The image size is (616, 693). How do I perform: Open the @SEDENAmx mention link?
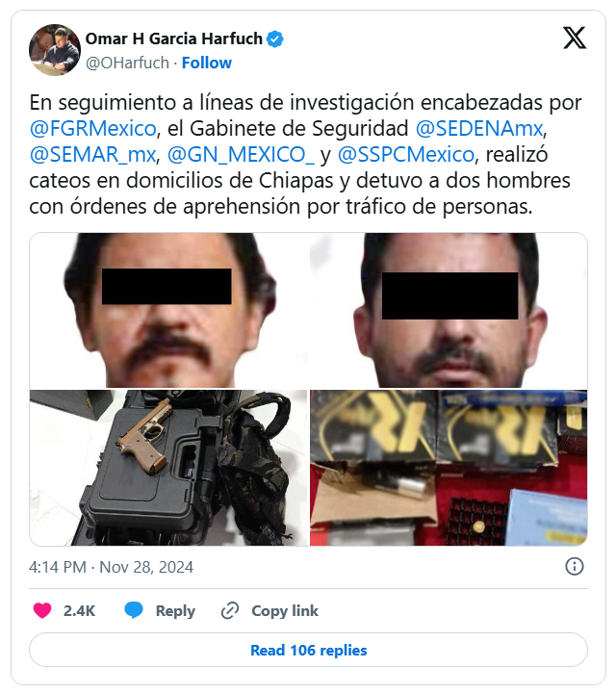[479, 129]
